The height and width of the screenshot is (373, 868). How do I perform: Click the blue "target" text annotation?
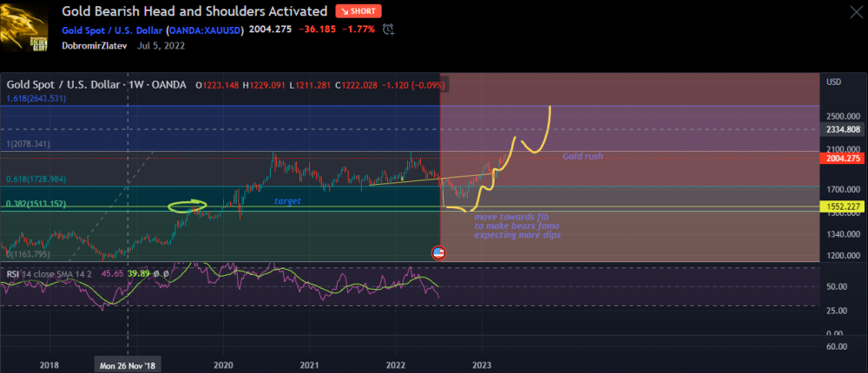coord(288,200)
